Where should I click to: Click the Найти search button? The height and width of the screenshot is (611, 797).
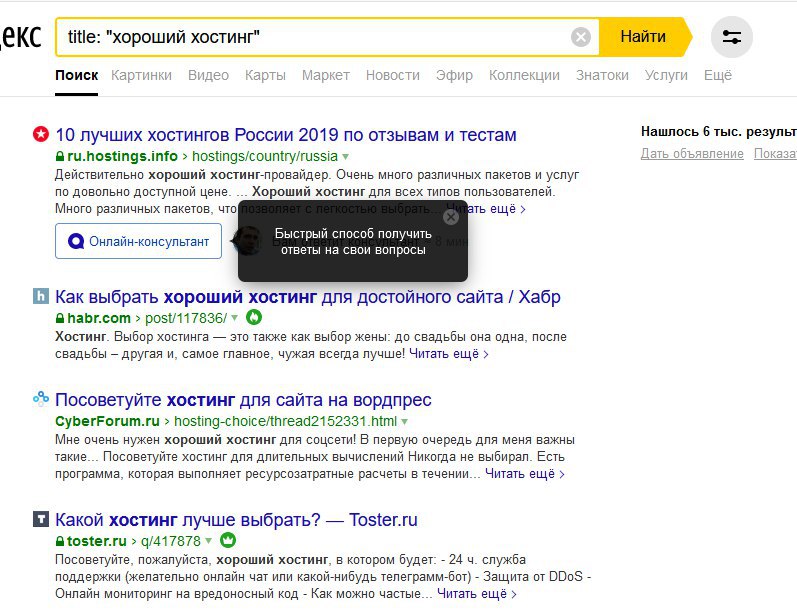(645, 37)
